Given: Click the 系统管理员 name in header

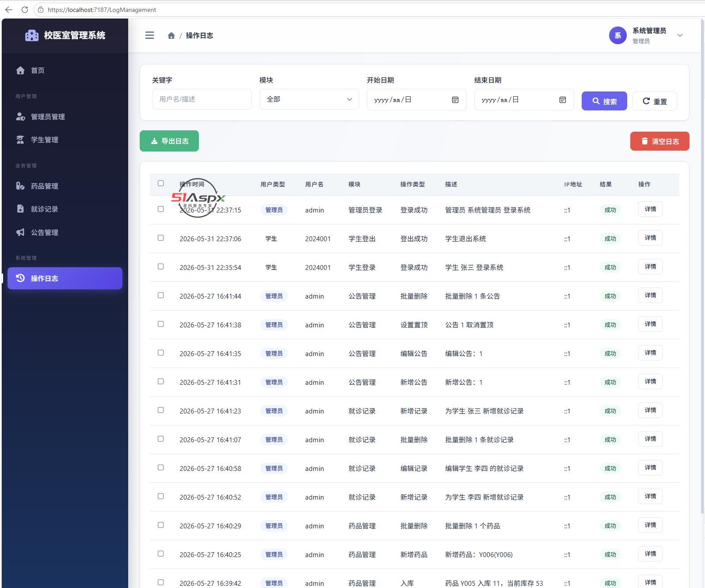Looking at the screenshot, I should click(x=649, y=30).
